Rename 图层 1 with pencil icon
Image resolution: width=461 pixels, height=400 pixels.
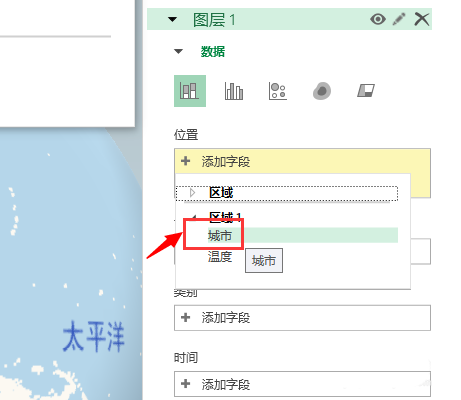pos(399,19)
